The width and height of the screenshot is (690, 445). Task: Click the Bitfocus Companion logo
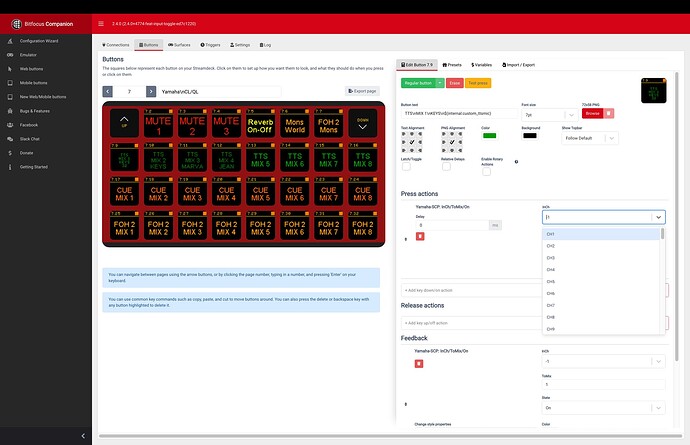point(42,24)
